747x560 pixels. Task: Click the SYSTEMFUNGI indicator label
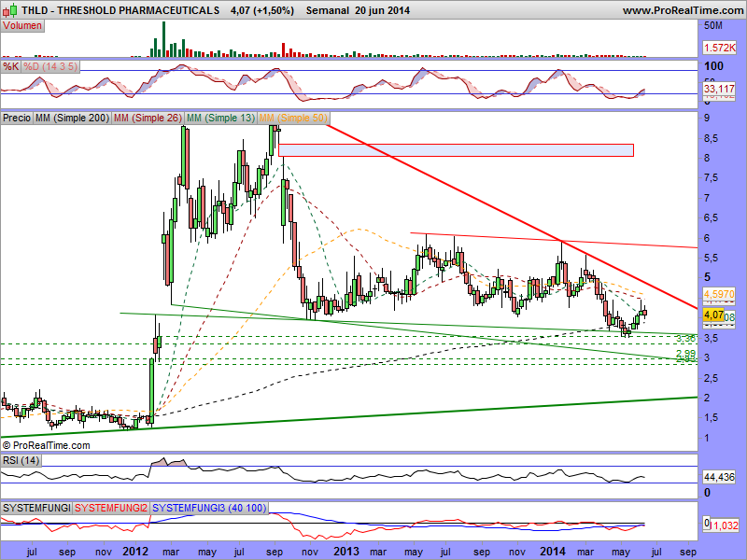[36, 508]
